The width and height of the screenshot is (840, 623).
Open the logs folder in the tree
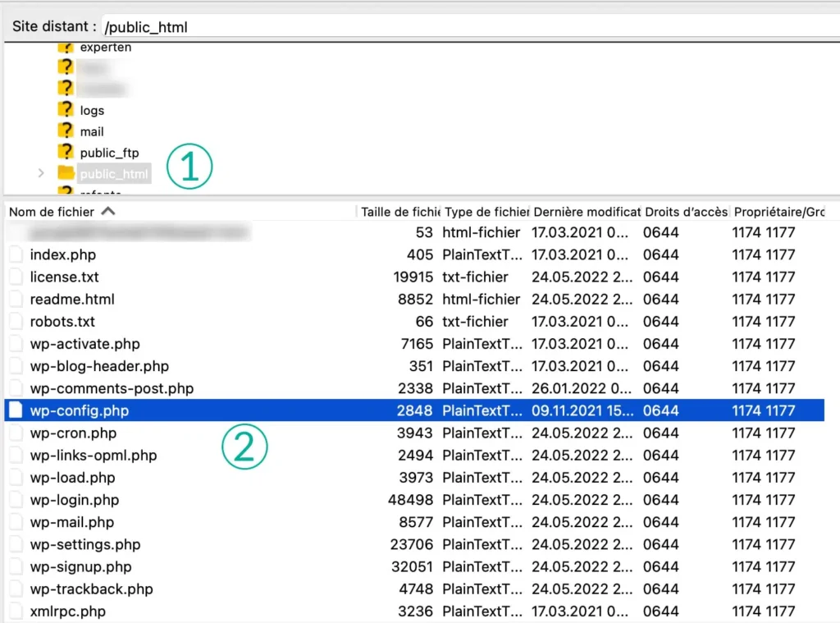(x=93, y=109)
